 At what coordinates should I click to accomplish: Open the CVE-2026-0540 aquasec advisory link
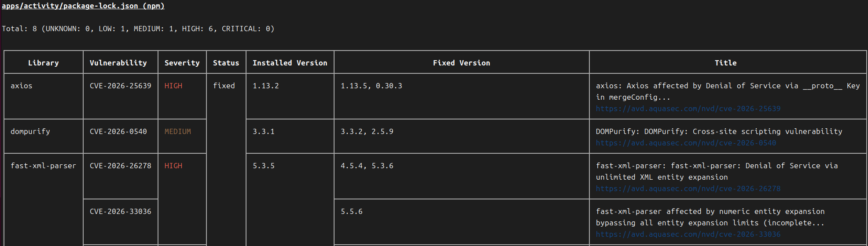click(x=686, y=143)
